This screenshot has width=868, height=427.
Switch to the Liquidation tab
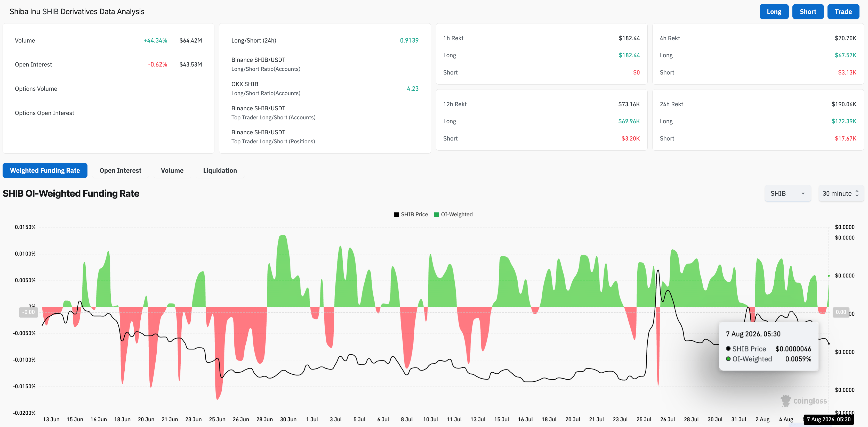pos(220,170)
